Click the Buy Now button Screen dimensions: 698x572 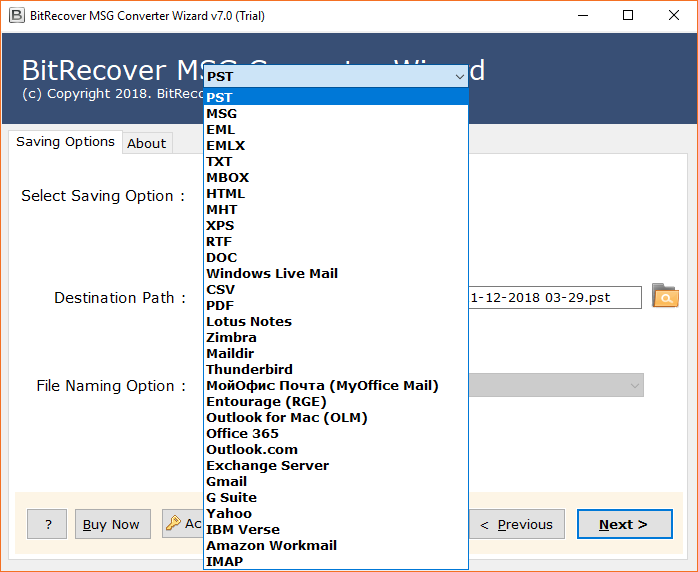coord(113,524)
